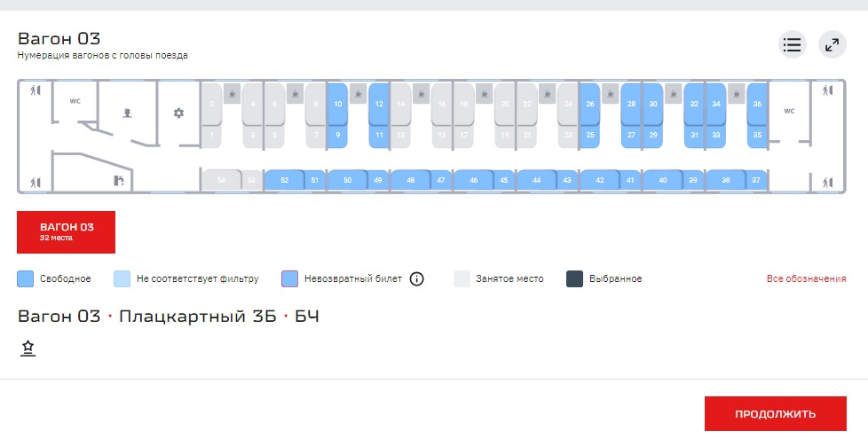Click the dark Выбранное legend swatch
This screenshot has width=868, height=446.
pos(574,278)
